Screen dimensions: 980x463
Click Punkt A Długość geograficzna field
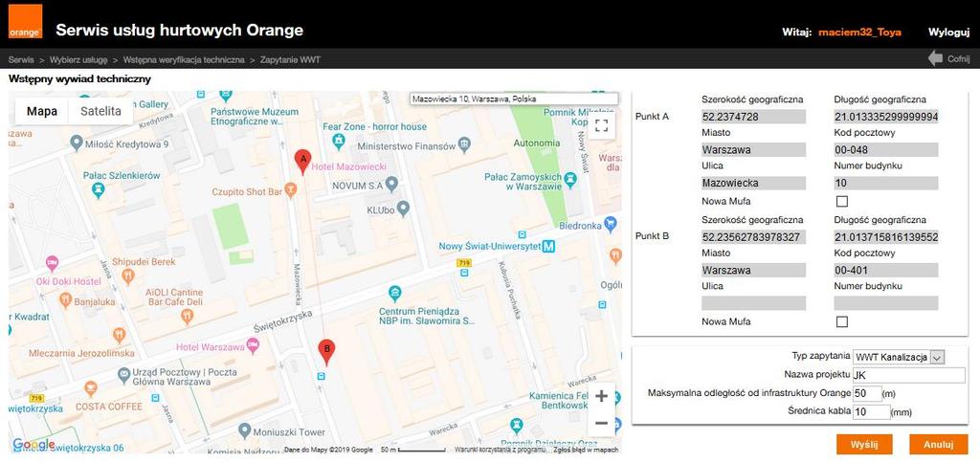(x=886, y=117)
